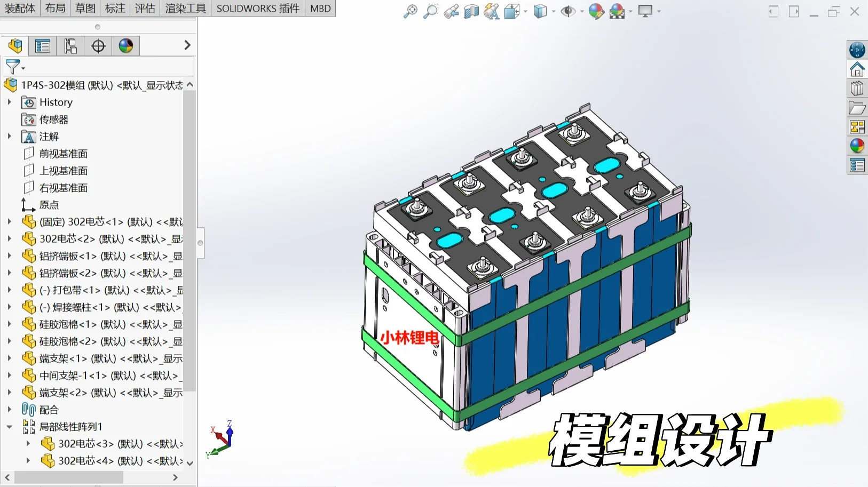Expand the (固定) 302电芯<1> component
The height and width of the screenshot is (487, 868).
9,221
